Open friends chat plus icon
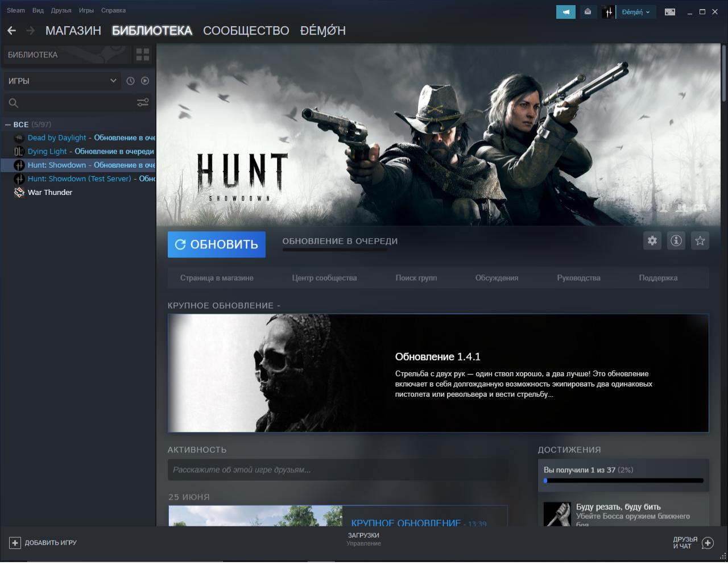728x582 pixels. (x=708, y=543)
